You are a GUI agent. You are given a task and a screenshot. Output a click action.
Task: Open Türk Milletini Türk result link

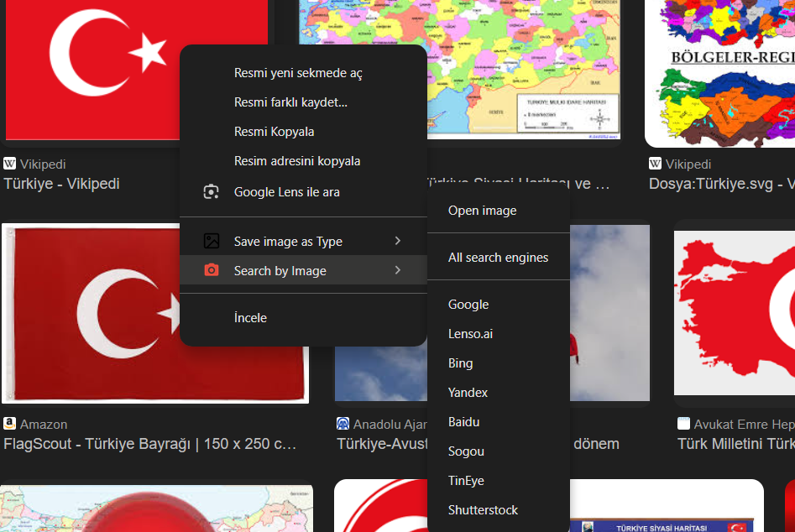736,444
